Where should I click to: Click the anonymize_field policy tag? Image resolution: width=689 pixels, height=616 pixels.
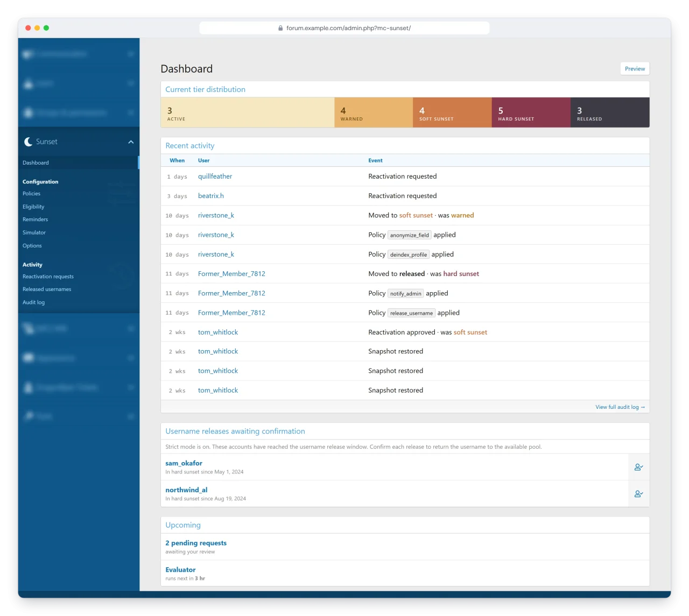(410, 235)
